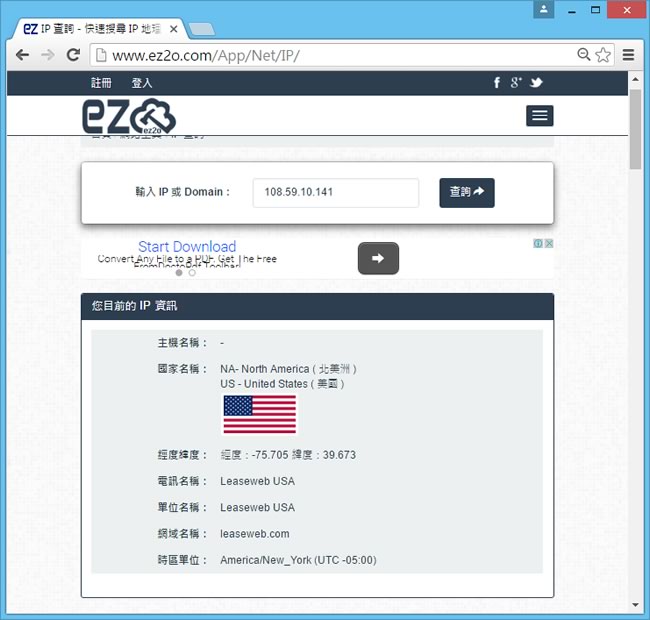Reload the page with the refresh icon
This screenshot has height=620, width=650.
[73, 55]
